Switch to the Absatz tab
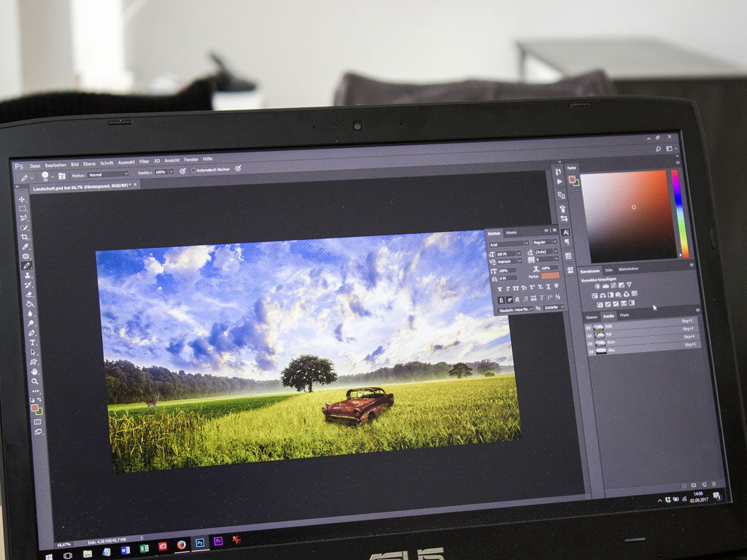This screenshot has width=747, height=560. (511, 233)
